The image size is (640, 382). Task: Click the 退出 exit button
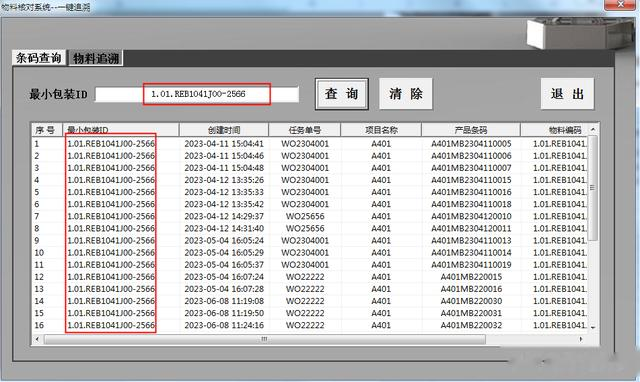pos(567,94)
